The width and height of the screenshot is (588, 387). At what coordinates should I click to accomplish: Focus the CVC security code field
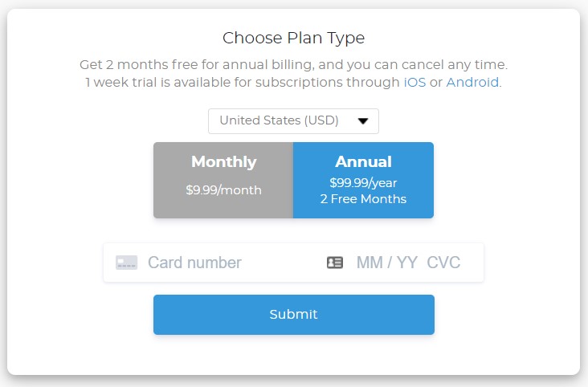click(x=443, y=263)
